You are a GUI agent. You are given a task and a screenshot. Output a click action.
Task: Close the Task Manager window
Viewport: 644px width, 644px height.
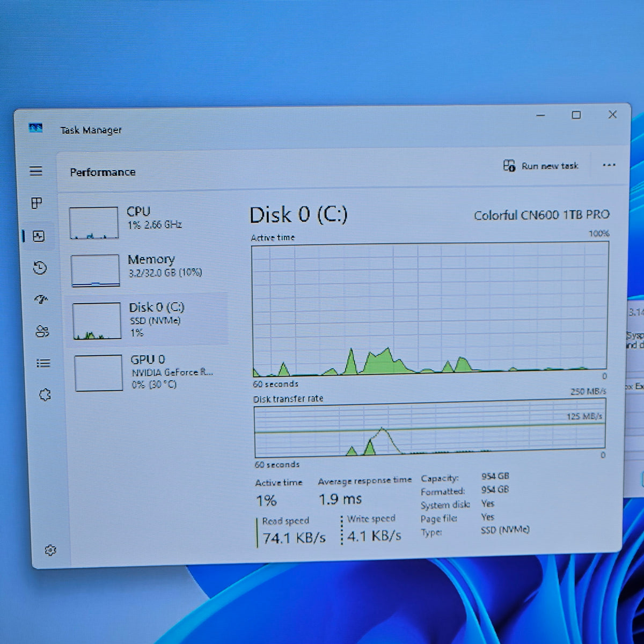pos(612,114)
